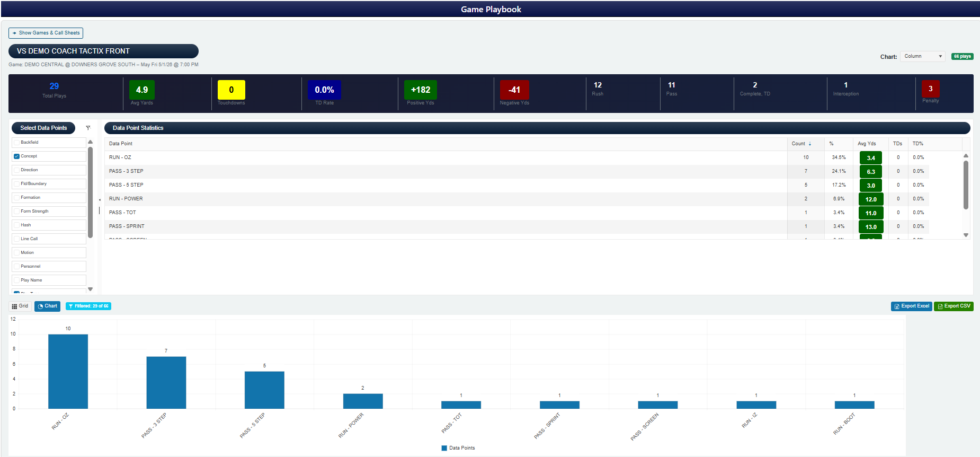The width and height of the screenshot is (980, 457).
Task: Collapse the data points panel with the splitter arrow
Action: [x=100, y=200]
